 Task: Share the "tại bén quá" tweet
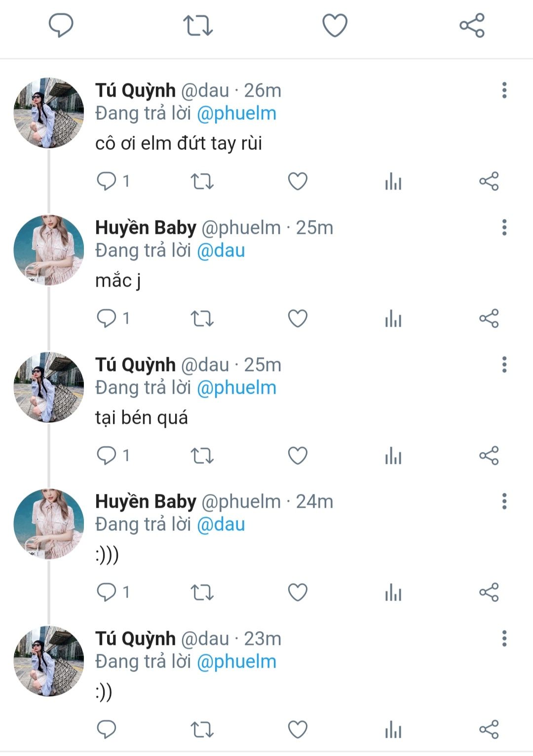(489, 455)
